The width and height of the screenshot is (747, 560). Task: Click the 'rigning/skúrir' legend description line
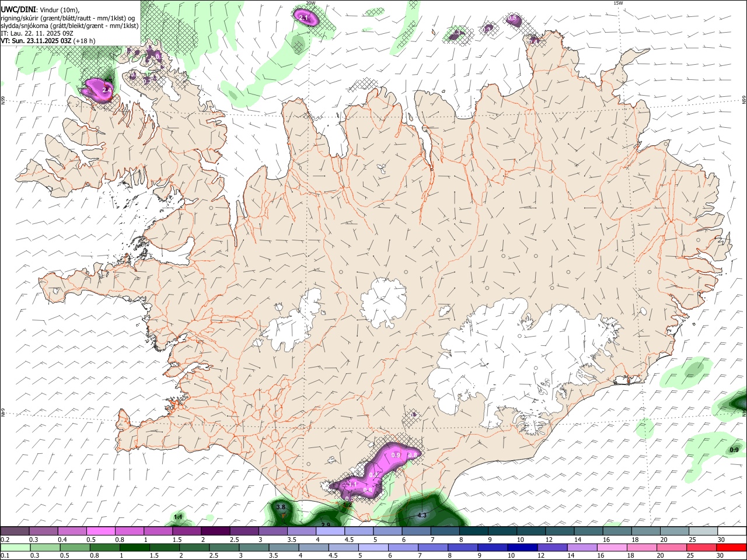pyautogui.click(x=68, y=17)
